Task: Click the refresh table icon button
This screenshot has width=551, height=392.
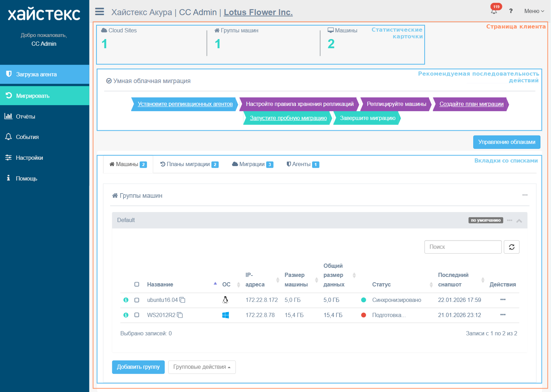Action: [x=512, y=247]
